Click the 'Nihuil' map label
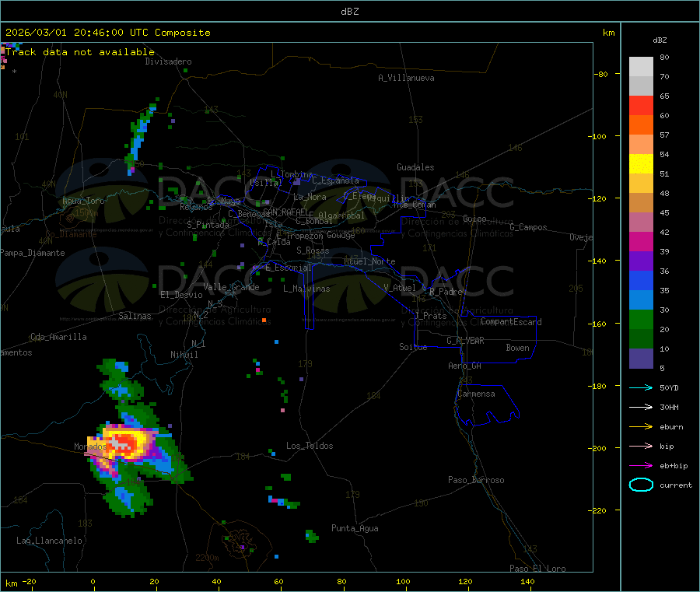Viewport: 700px width, 592px height. (184, 355)
